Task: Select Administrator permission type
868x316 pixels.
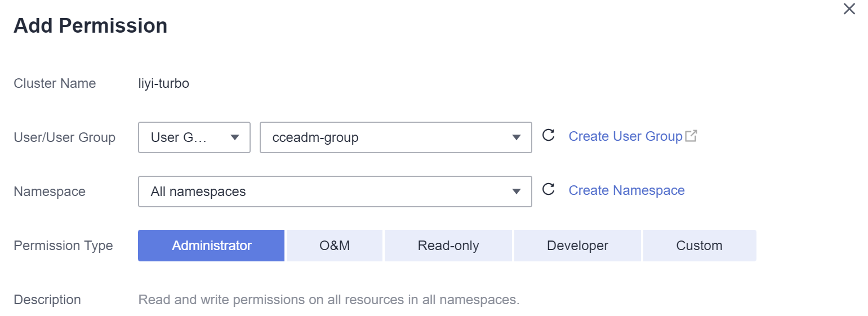Action: (x=211, y=246)
